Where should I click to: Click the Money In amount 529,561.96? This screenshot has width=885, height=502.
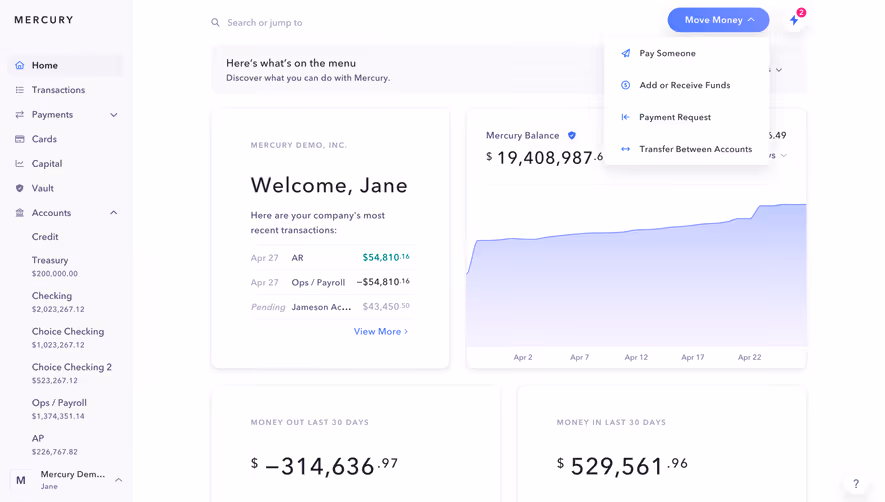[622, 466]
